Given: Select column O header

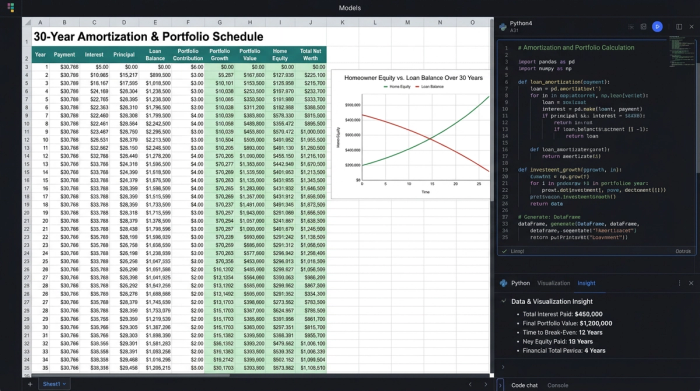Looking at the screenshot, I should (472, 22).
